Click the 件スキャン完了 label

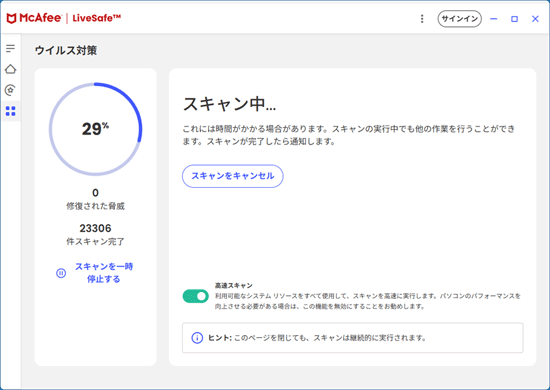click(95, 241)
